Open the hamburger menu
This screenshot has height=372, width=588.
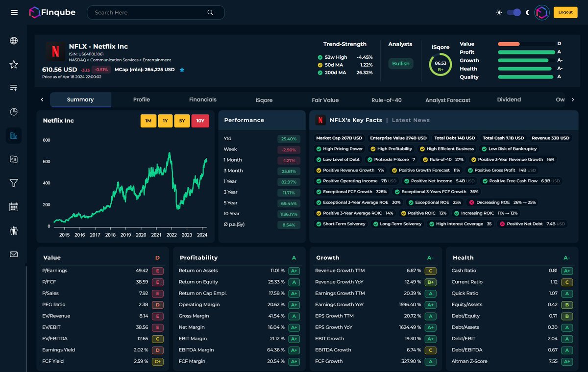pos(14,12)
